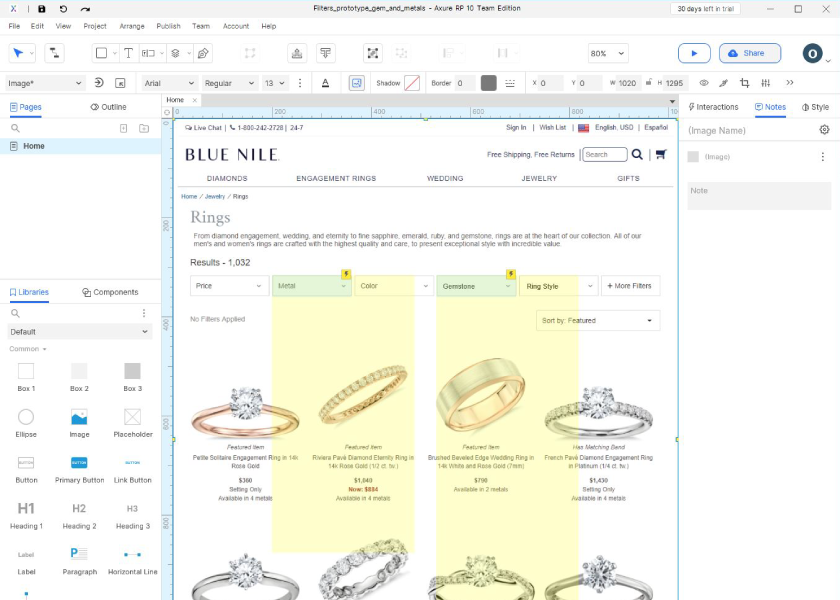Select the Placeholder widget in the library

[x=132, y=423]
